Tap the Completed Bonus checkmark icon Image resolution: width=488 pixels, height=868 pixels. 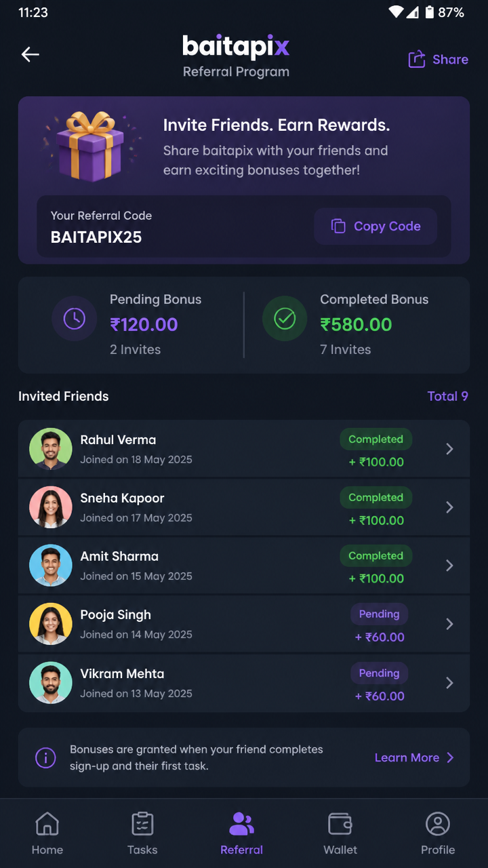tap(285, 319)
